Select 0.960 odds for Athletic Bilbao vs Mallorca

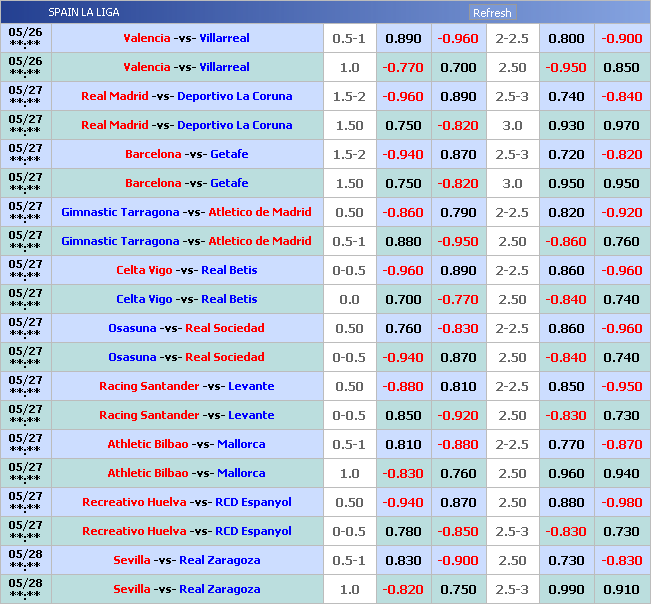tap(566, 473)
